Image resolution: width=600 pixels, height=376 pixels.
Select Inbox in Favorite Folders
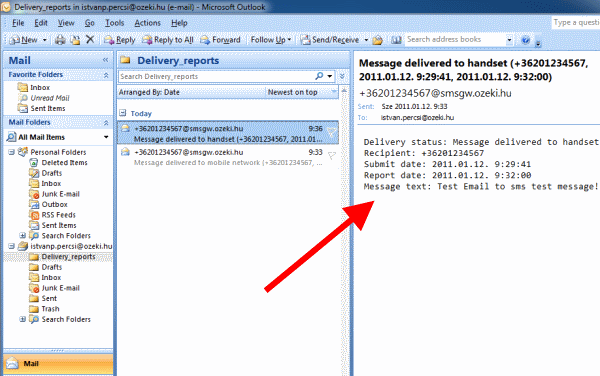40,88
